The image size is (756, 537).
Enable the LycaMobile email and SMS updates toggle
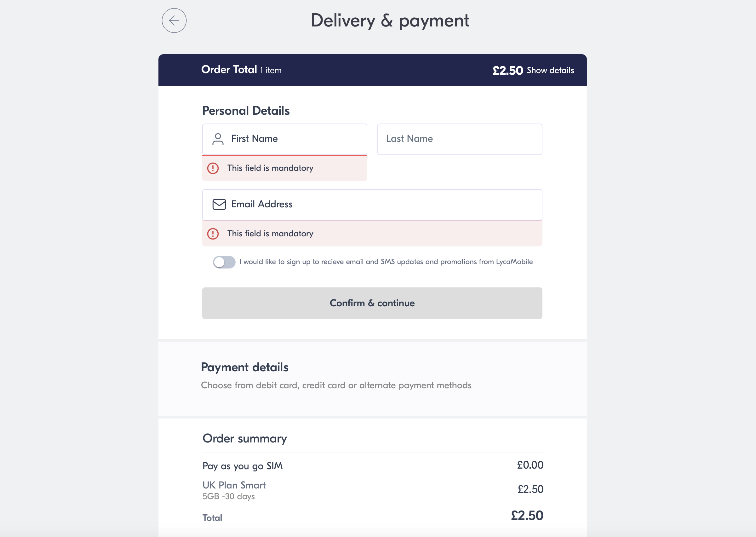pos(224,262)
